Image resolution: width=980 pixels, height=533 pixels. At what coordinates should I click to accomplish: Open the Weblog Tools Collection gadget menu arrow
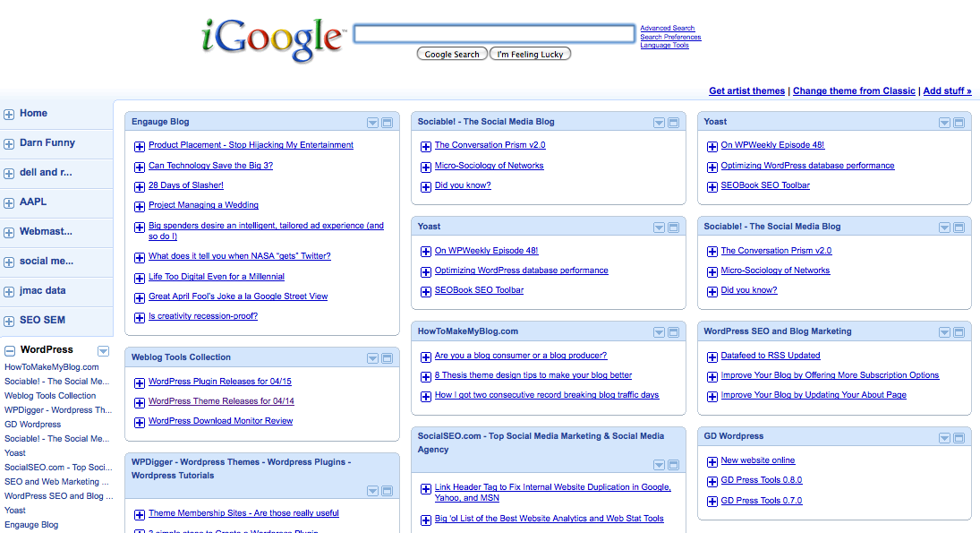tap(372, 358)
